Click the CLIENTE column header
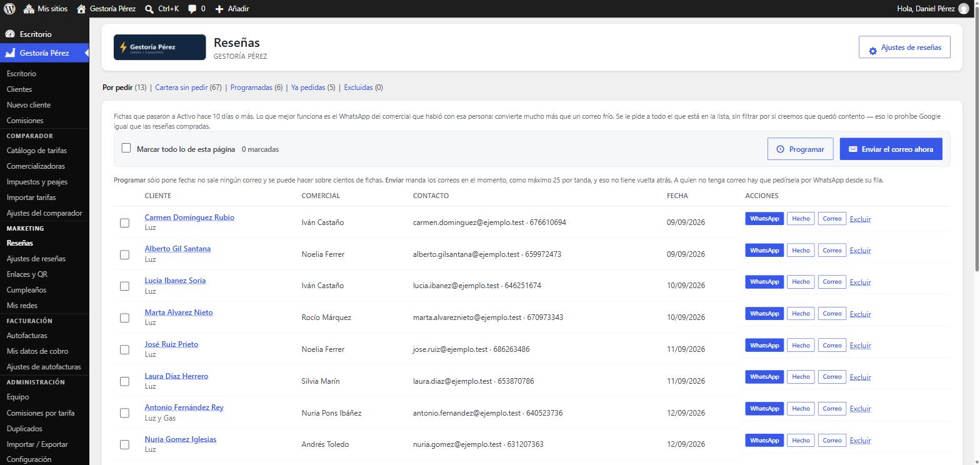 point(157,196)
